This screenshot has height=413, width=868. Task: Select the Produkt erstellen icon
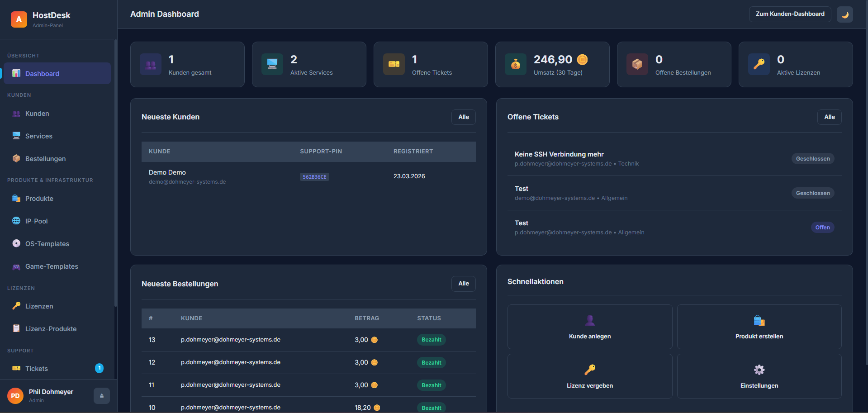(x=759, y=320)
